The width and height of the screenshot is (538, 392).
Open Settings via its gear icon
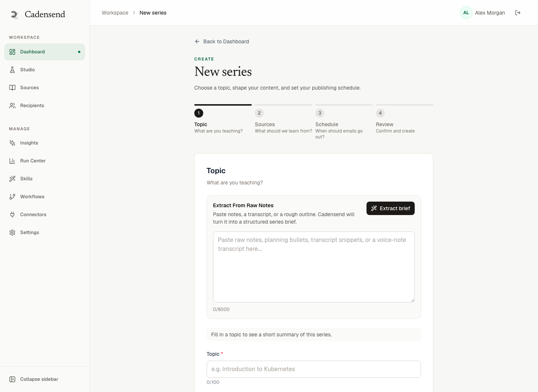point(12,233)
